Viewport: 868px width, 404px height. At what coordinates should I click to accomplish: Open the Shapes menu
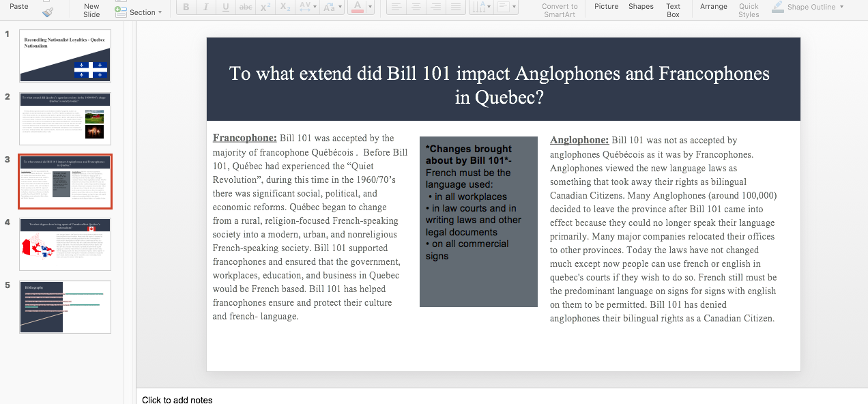coord(641,7)
